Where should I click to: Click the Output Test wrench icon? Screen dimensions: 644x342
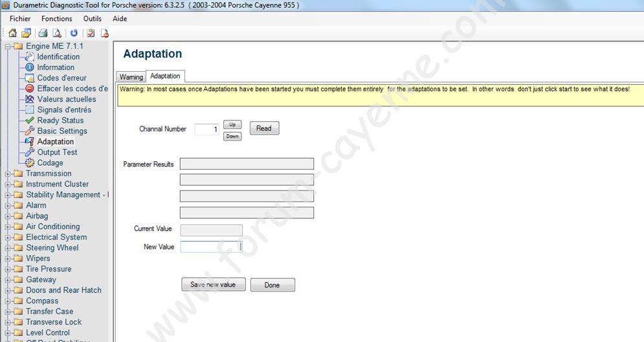[30, 152]
